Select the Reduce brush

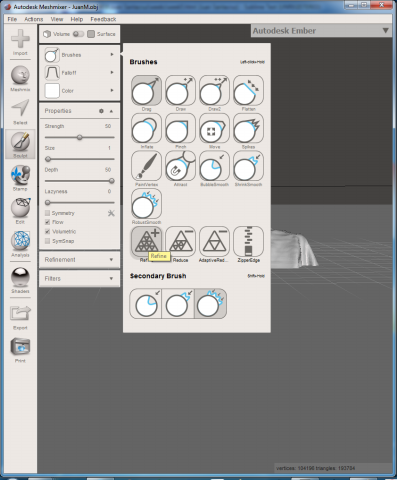(x=180, y=241)
